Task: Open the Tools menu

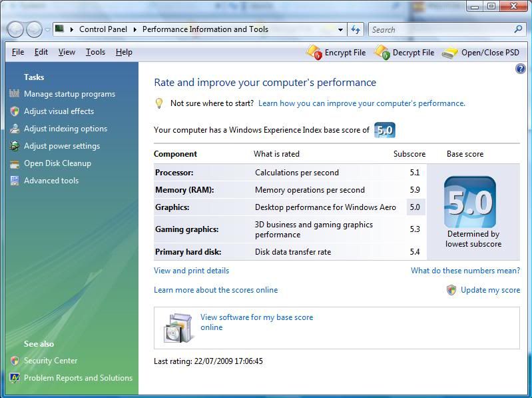Action: point(95,52)
